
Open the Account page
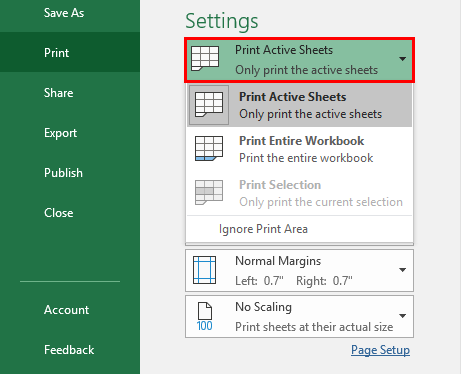coord(66,310)
